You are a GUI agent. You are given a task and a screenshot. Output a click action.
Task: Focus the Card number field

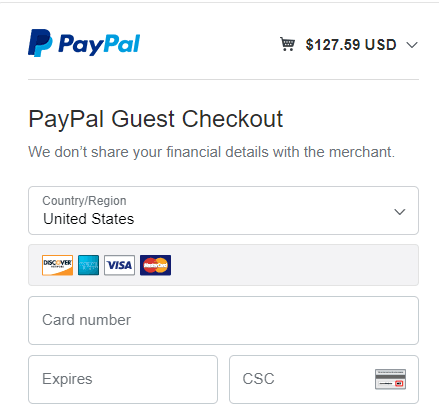tap(223, 320)
